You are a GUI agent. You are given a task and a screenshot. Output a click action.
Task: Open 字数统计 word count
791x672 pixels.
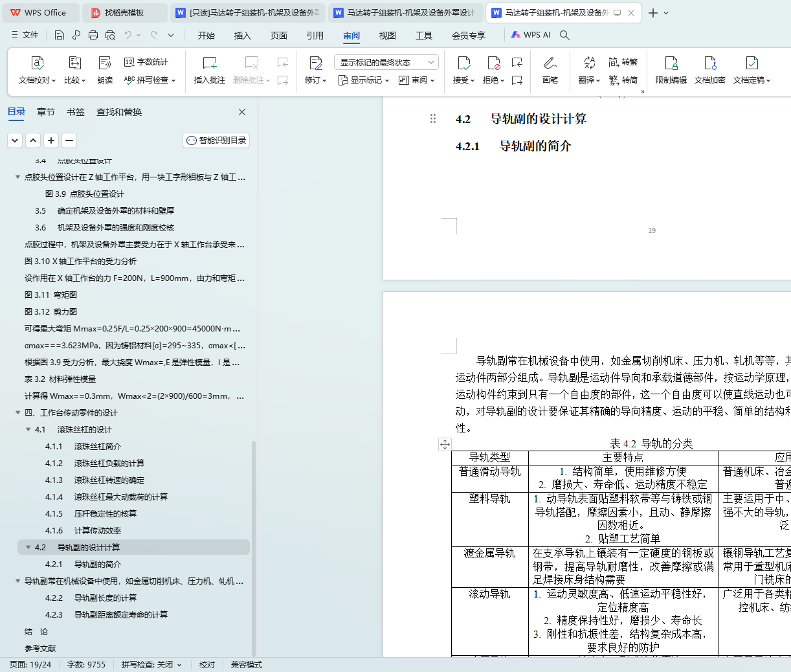146,62
